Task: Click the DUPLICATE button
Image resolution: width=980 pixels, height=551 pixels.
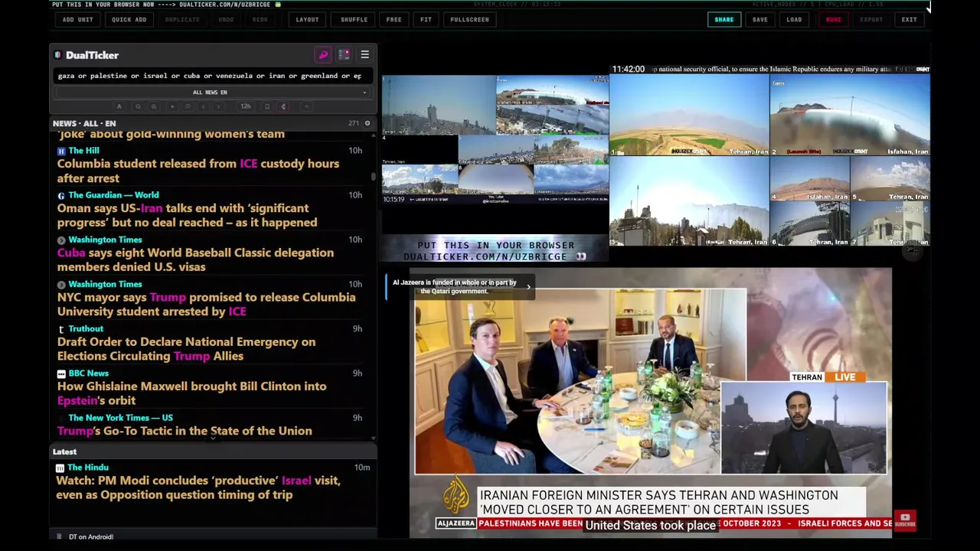Action: pyautogui.click(x=182, y=20)
